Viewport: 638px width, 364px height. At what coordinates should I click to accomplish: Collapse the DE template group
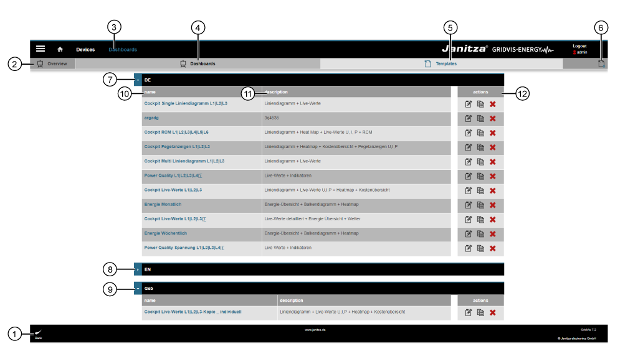point(138,80)
